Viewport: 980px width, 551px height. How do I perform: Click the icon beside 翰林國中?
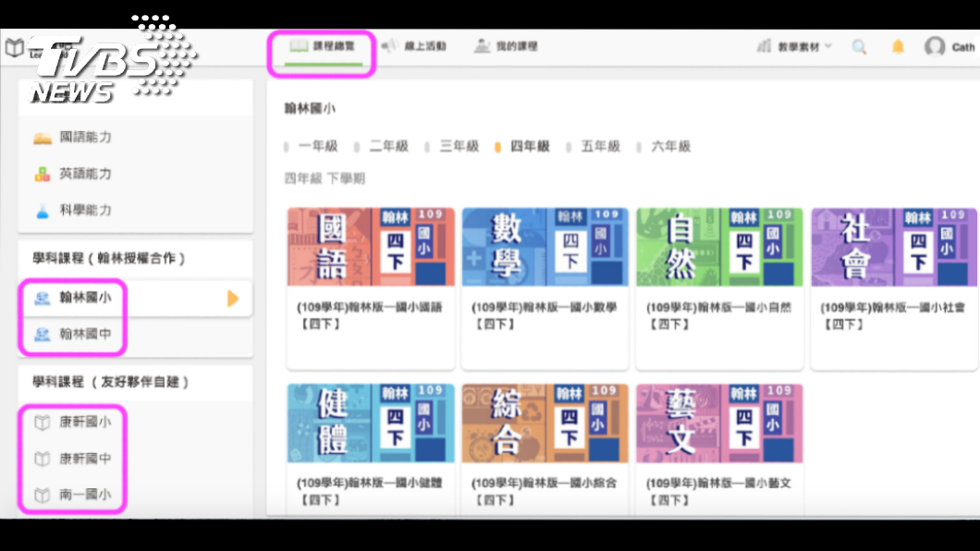coord(42,335)
